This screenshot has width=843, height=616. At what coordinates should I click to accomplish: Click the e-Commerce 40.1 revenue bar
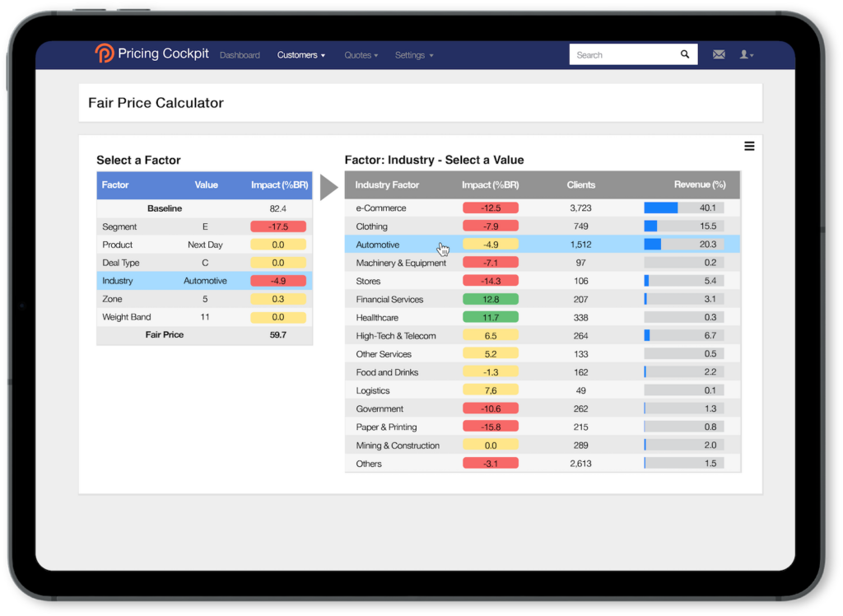683,208
